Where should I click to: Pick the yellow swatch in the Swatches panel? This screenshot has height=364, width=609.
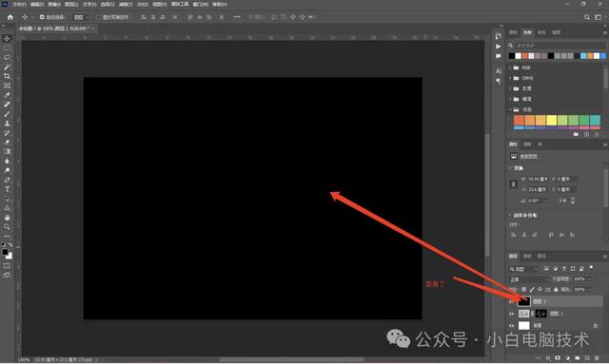(x=552, y=121)
